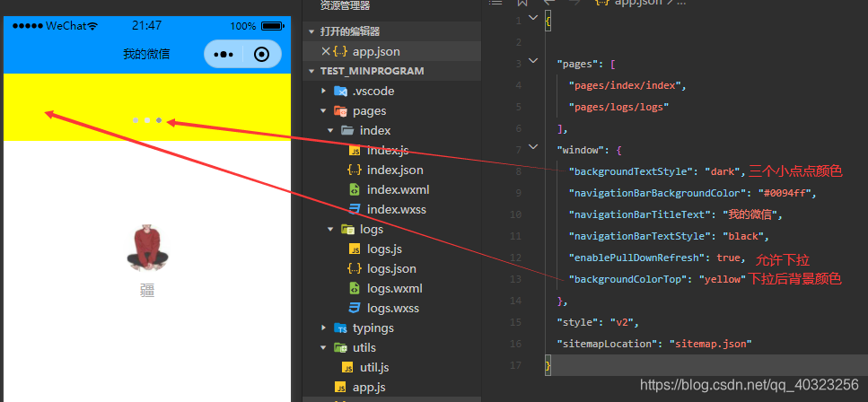Collapse the utils folder arrow

pos(324,348)
